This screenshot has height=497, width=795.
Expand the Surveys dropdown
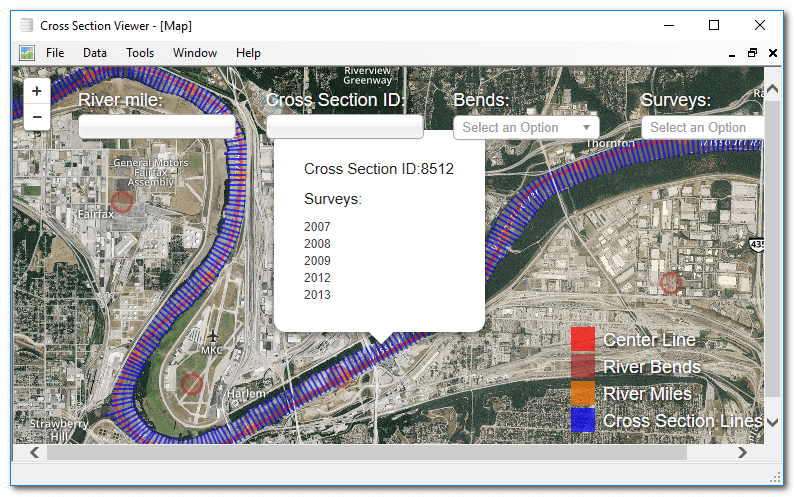tap(703, 127)
